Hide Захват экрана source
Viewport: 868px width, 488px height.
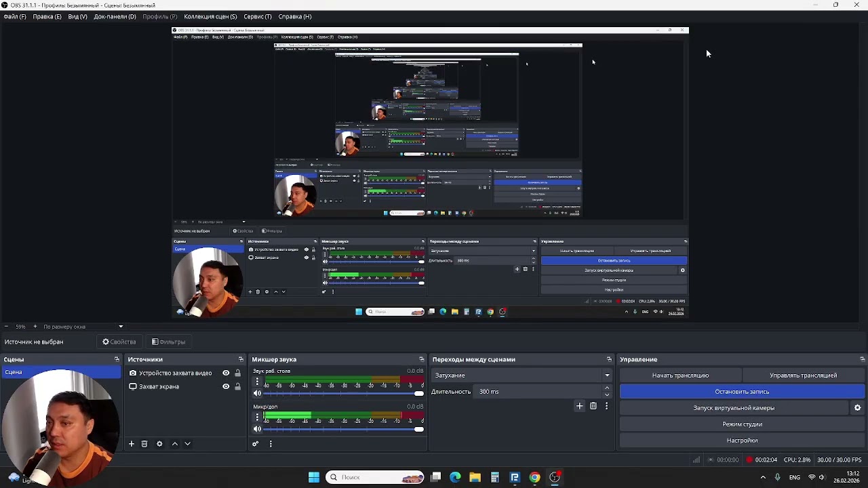point(226,386)
